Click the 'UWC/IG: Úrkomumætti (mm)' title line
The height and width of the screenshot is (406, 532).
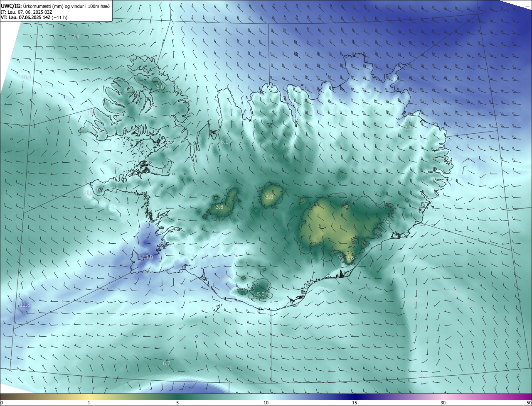[55, 6]
